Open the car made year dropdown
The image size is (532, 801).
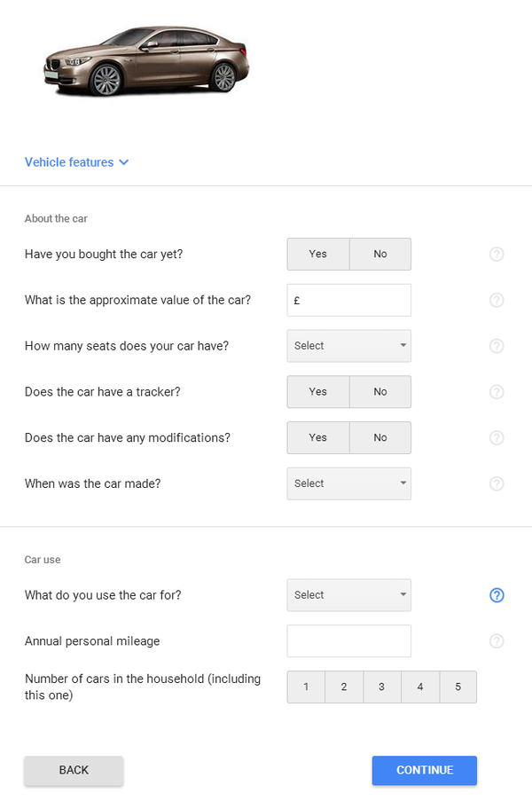click(x=348, y=483)
